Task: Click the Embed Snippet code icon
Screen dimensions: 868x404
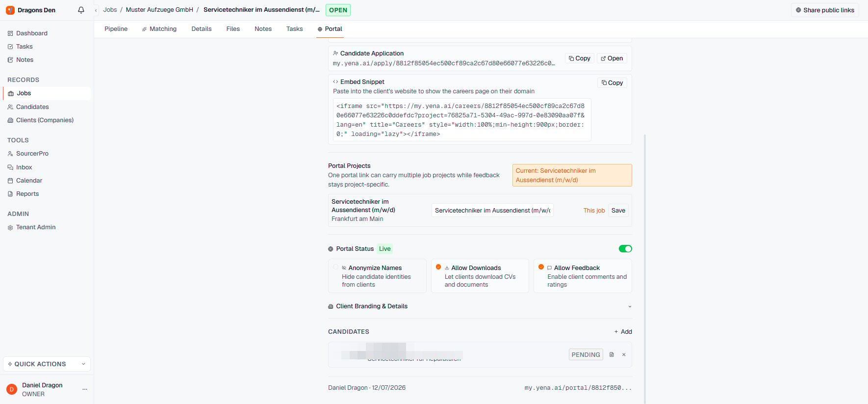Action: point(335,82)
